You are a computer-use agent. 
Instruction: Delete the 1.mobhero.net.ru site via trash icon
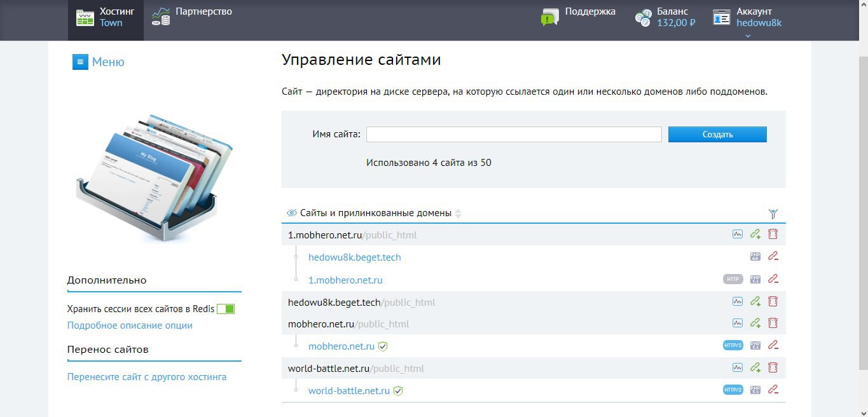[x=773, y=234]
